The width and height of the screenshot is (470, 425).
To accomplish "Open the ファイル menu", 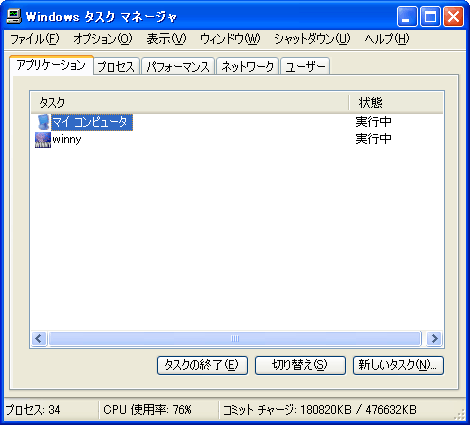I will pos(35,39).
